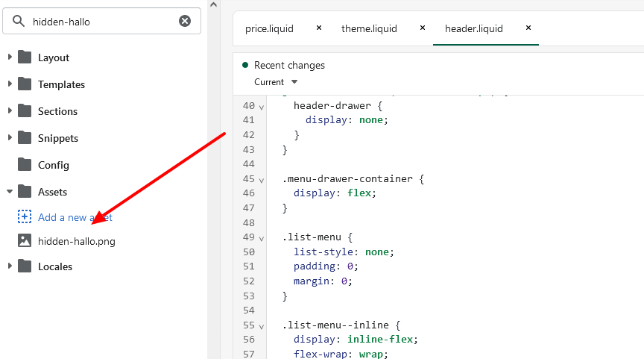Fold code at line 45
Viewport: 644px width, 359px height.
point(261,180)
